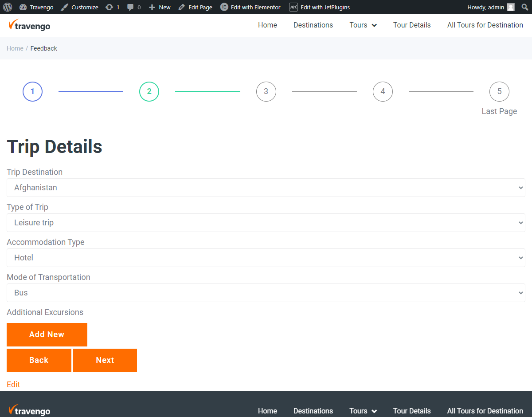Click the orange Edit link below the buttons
Viewport: 532px width, 417px height.
(13, 384)
